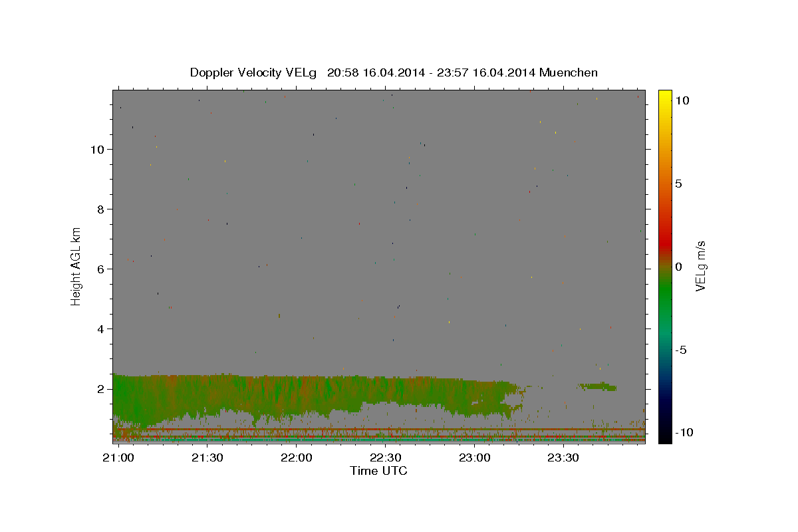This screenshot has height=532, width=798.
Task: Click the 'Height AGL km' axis label
Action: [x=76, y=265]
